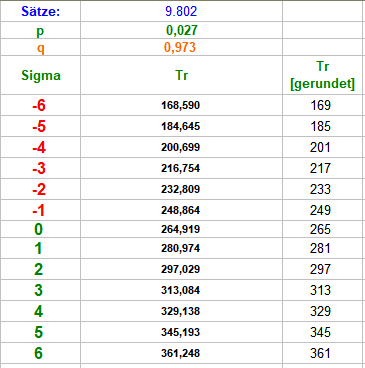Click the Sigma -6 cell

tap(40, 105)
